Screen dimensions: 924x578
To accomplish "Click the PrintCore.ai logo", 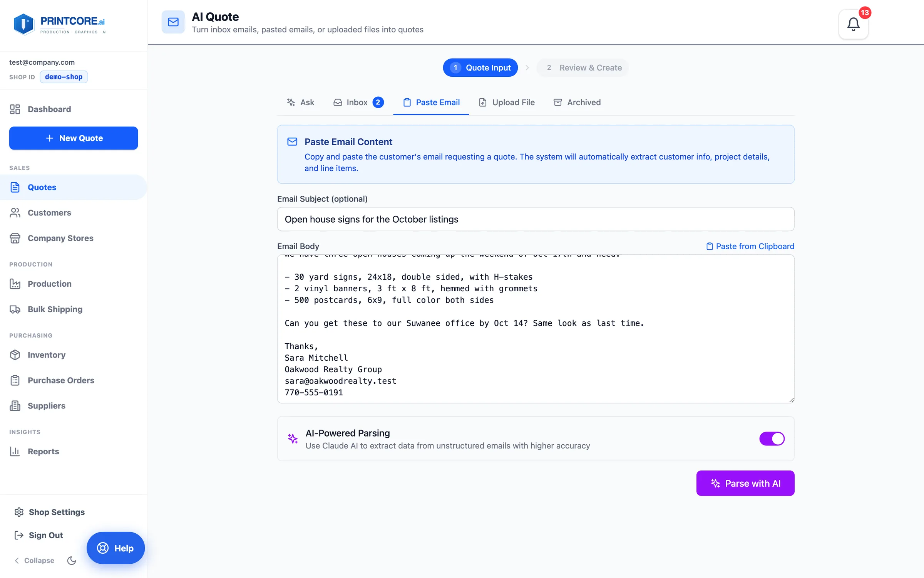I will coord(60,24).
